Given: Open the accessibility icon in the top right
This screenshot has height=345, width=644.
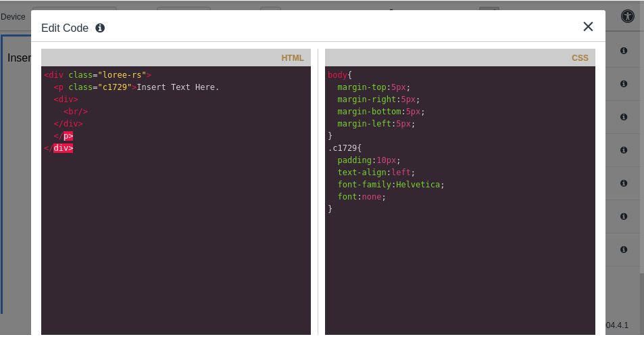Looking at the screenshot, I should click(627, 16).
